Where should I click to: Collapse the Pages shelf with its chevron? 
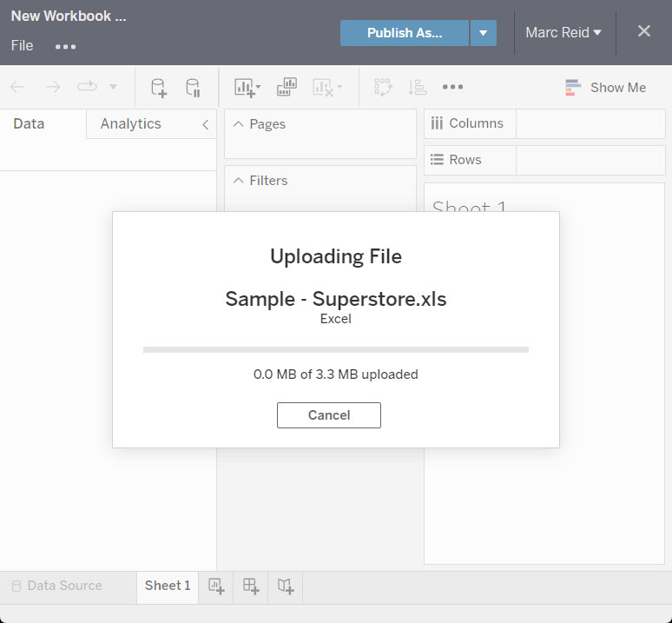click(240, 124)
